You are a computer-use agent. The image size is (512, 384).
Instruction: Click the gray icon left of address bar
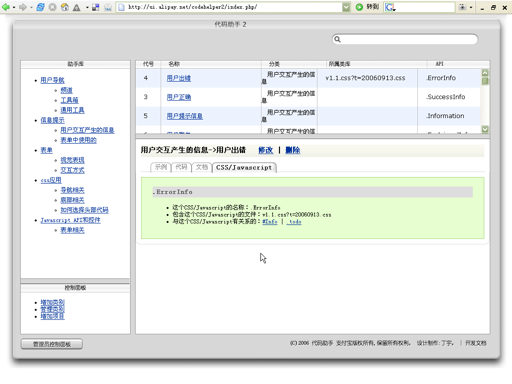coord(108,7)
